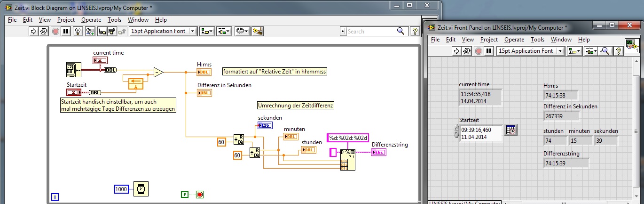Click Differenz in Sekunden value 267339

click(562, 116)
